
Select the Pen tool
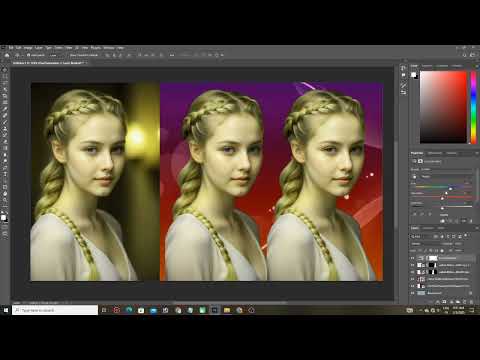click(x=5, y=167)
